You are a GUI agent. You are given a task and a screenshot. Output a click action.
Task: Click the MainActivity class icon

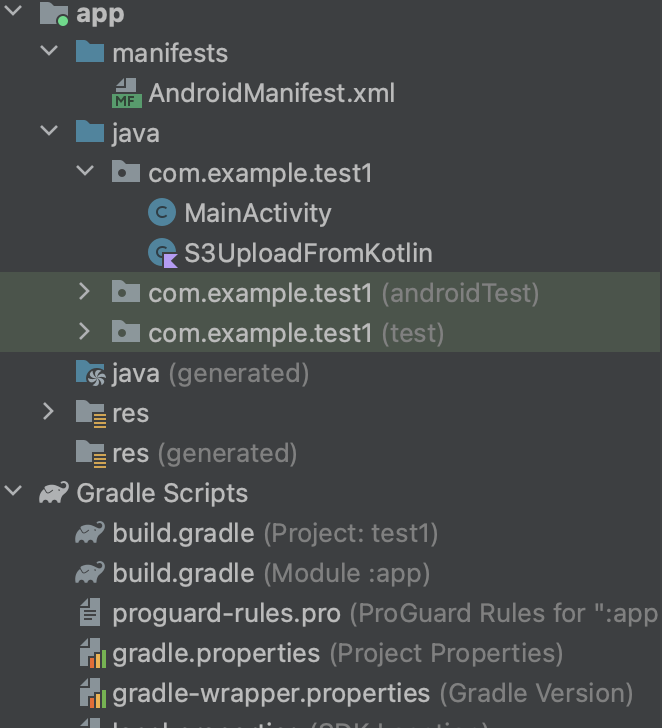pos(161,213)
